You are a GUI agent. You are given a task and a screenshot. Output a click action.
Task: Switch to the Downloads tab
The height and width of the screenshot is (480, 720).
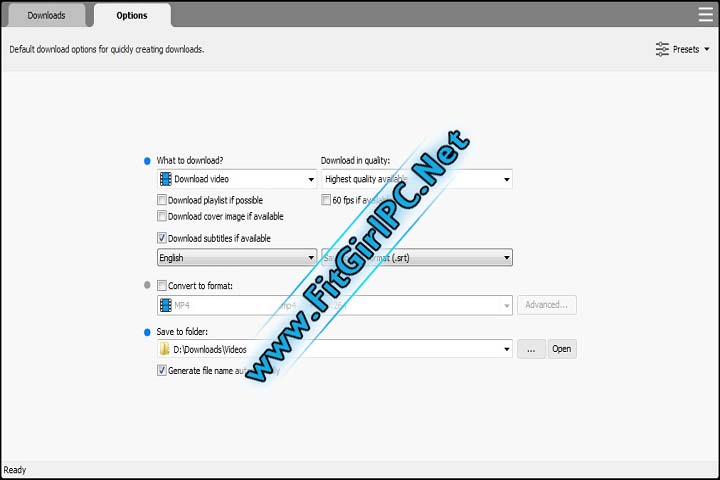coord(46,15)
